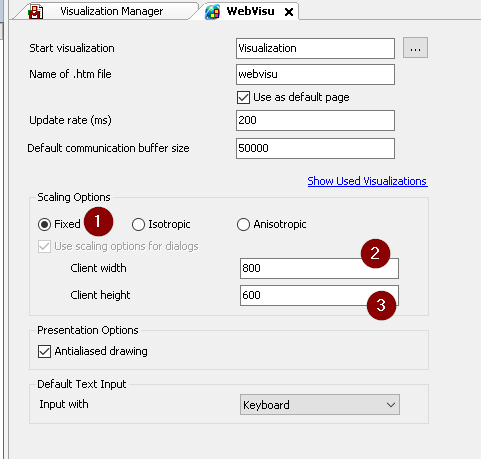
Task: Focus the Name of .htm file field
Action: click(315, 74)
